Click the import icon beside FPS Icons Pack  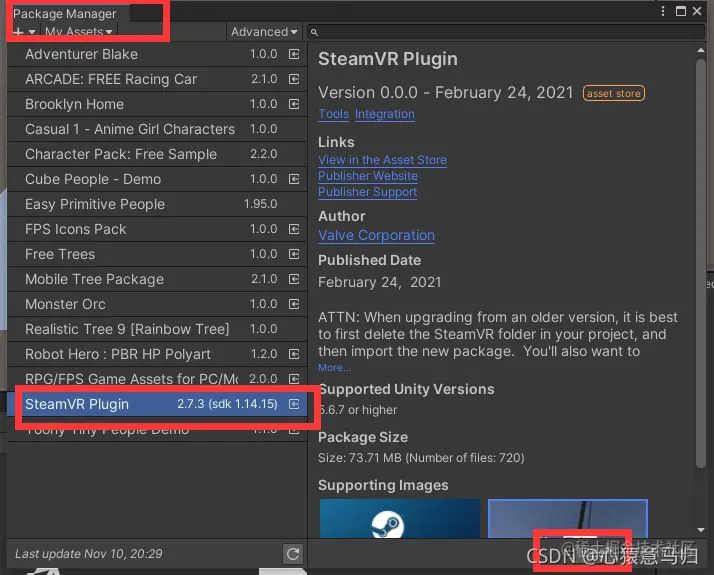(294, 229)
